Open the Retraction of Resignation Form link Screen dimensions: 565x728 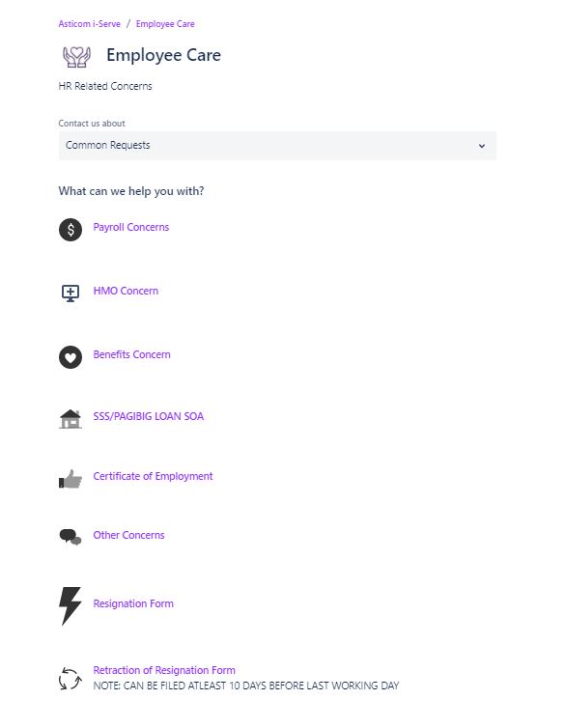tap(164, 670)
